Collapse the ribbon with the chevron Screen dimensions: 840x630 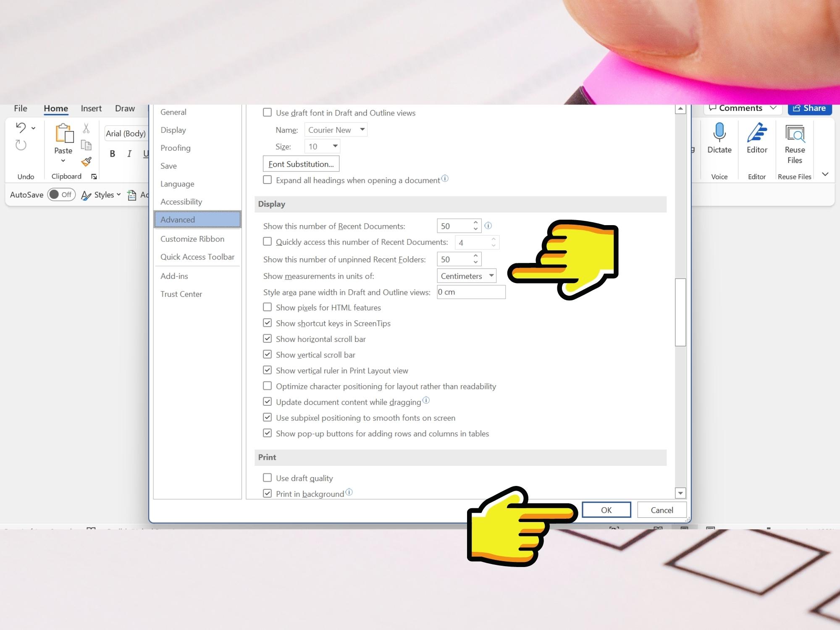tap(825, 174)
